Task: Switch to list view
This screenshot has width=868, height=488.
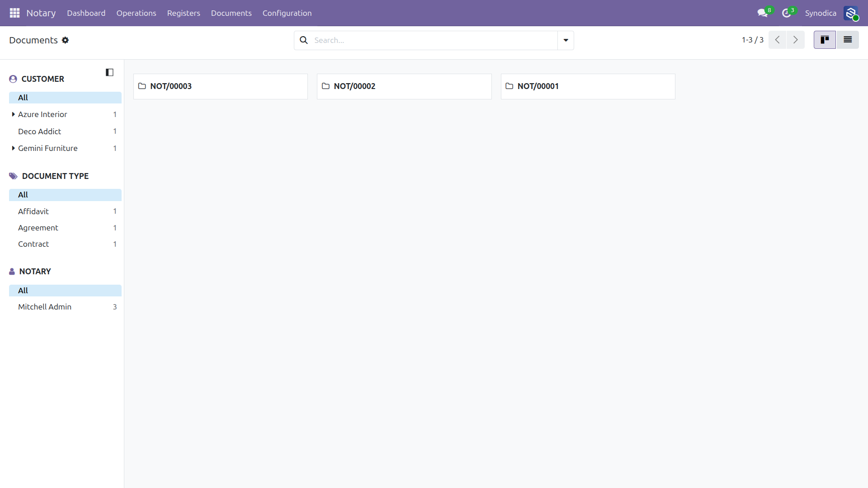Action: pos(848,40)
